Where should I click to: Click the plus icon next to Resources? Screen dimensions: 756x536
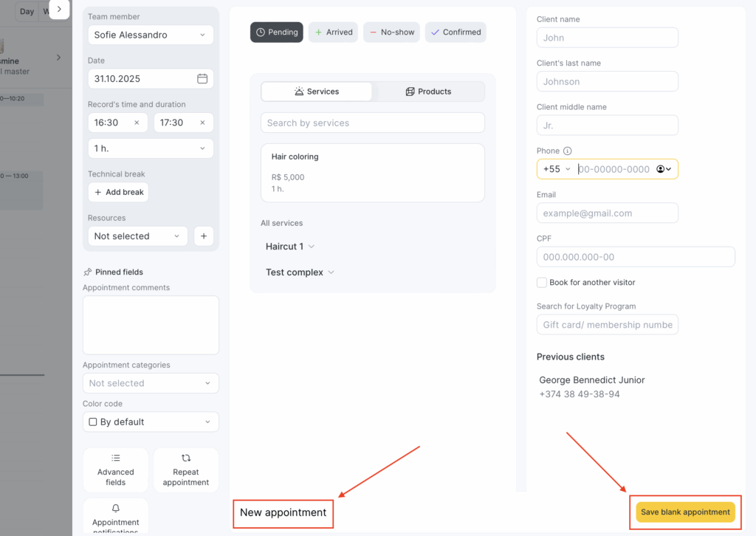click(204, 236)
